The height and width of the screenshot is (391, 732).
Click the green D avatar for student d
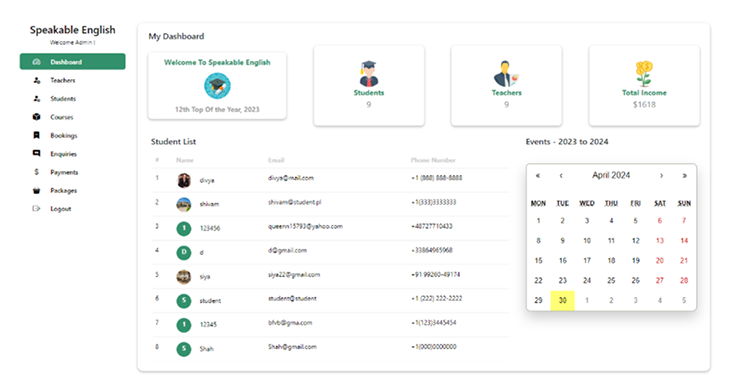pyautogui.click(x=184, y=252)
